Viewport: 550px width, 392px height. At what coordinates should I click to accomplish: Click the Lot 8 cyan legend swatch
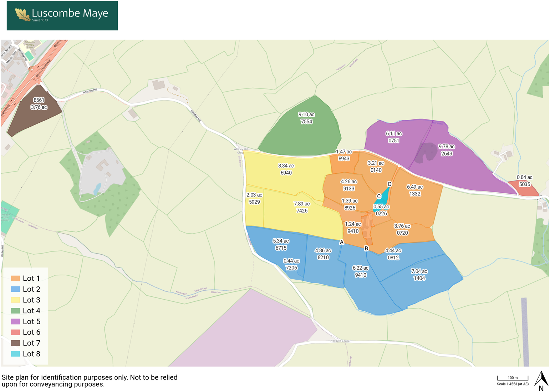point(15,354)
